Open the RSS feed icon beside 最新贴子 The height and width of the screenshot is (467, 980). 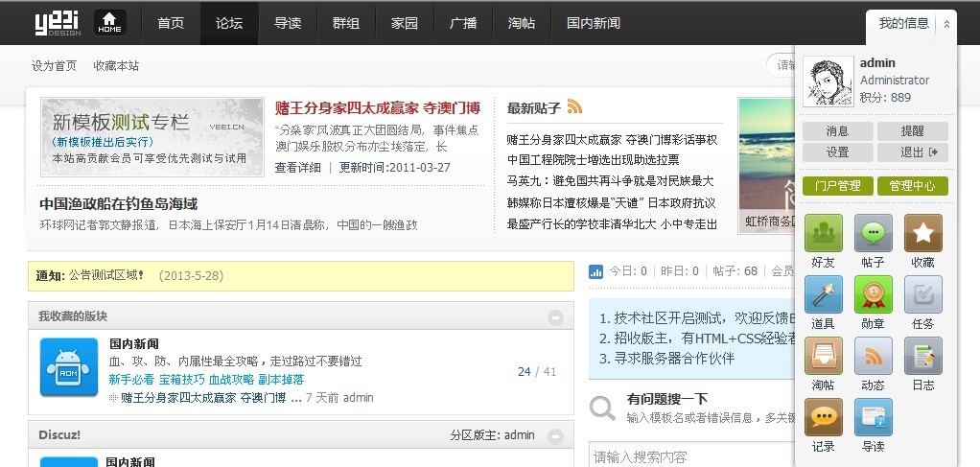pyautogui.click(x=574, y=106)
